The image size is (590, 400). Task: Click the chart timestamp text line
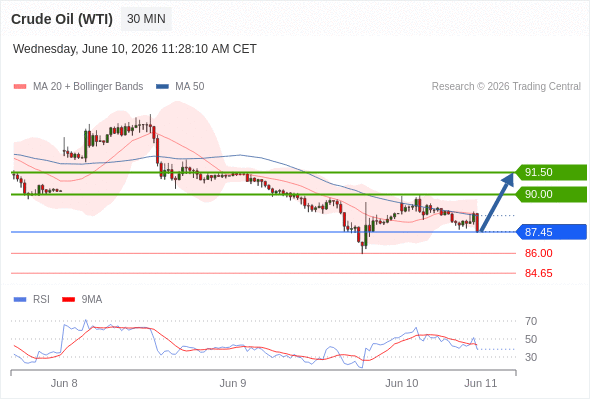click(135, 49)
